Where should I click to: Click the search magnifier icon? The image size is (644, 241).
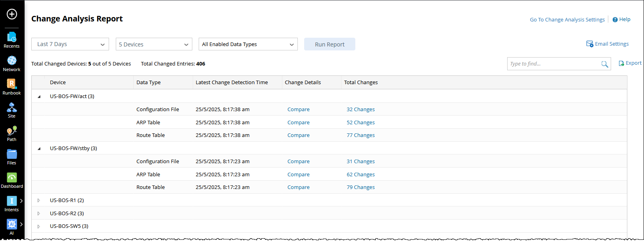604,64
